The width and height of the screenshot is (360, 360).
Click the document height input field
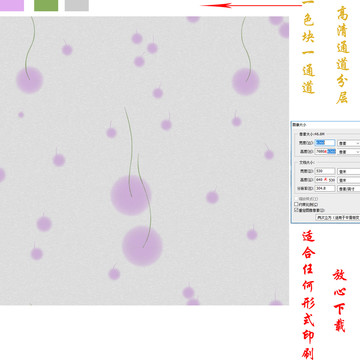[325, 180]
